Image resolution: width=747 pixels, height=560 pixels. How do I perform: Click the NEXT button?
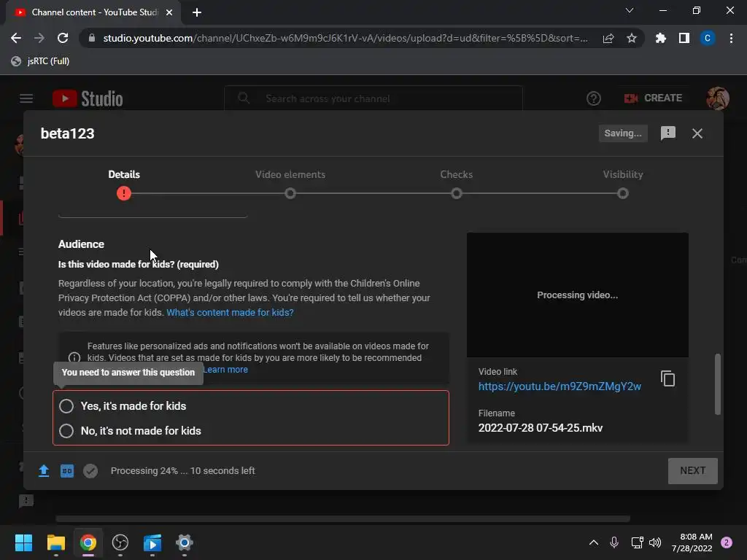click(693, 471)
